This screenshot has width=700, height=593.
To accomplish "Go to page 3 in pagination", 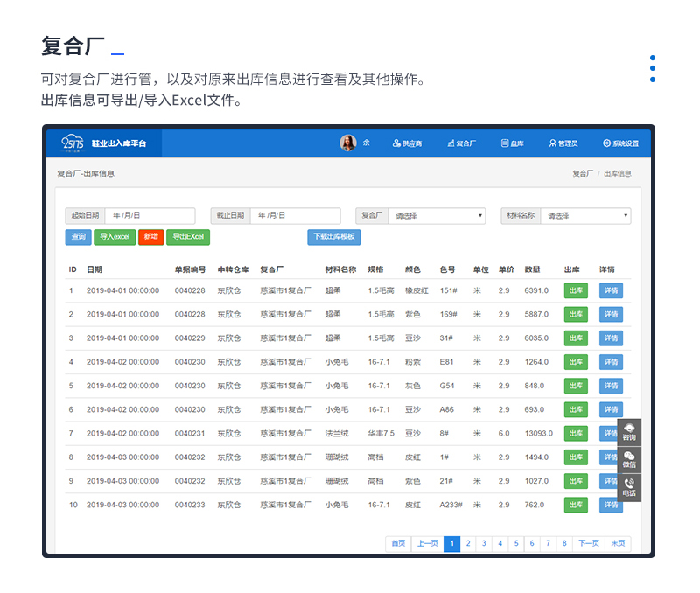I will (x=484, y=543).
